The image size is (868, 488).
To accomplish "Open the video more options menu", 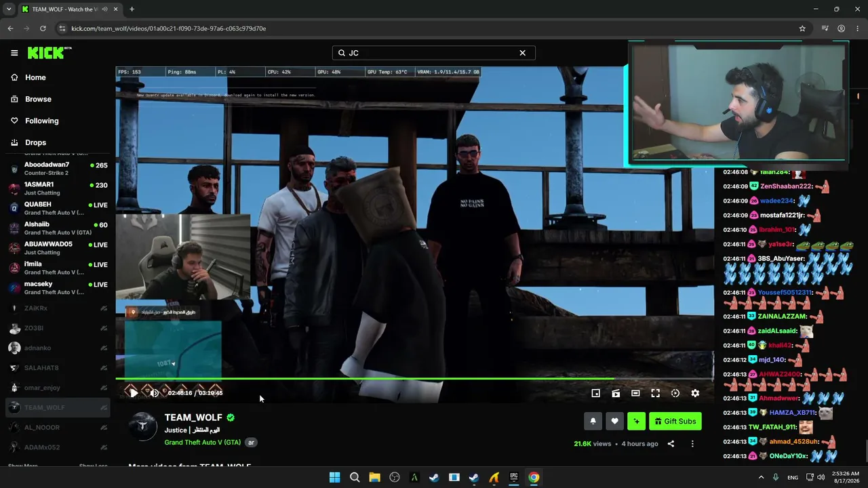I will pyautogui.click(x=692, y=444).
